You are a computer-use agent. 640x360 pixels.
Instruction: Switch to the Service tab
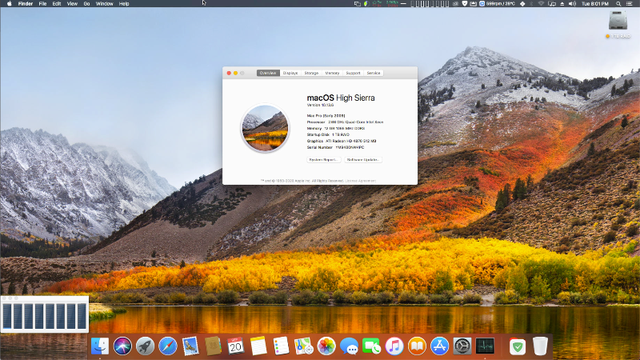point(373,73)
